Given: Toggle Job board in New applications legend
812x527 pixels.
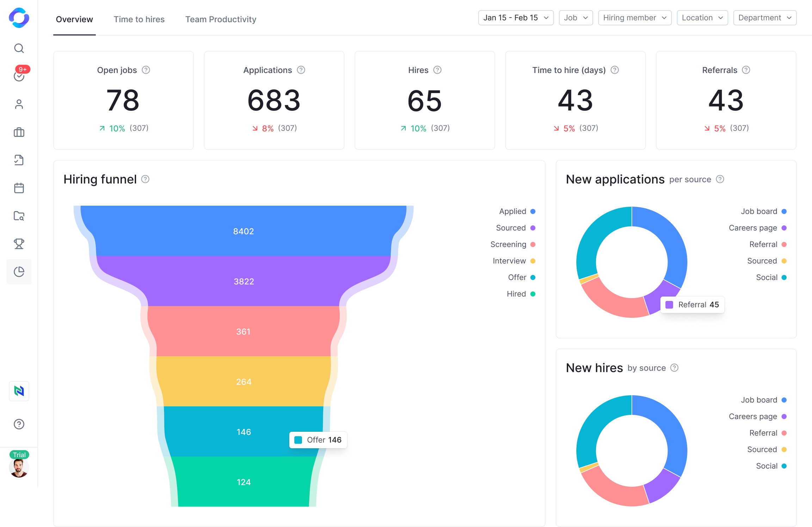Looking at the screenshot, I should (x=763, y=211).
